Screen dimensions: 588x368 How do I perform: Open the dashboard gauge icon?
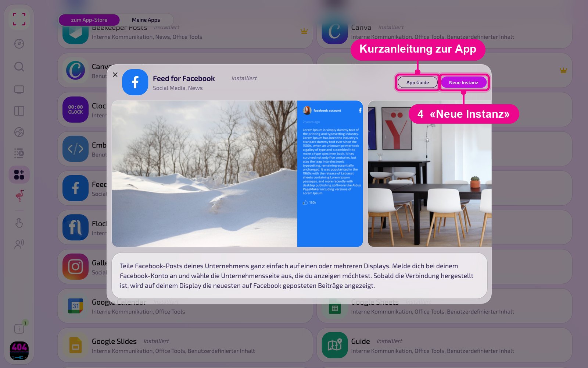click(19, 44)
